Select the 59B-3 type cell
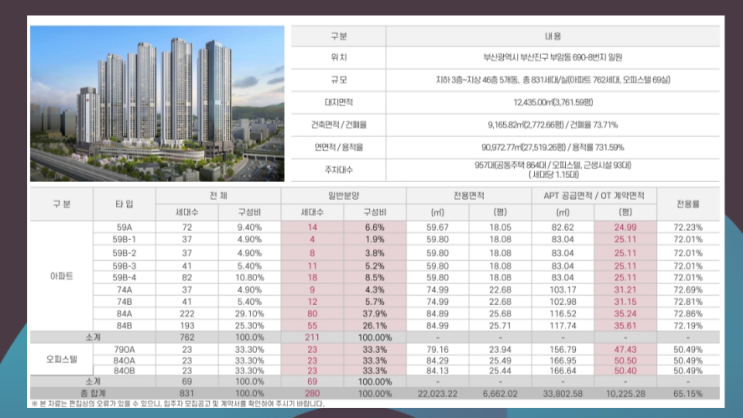The width and height of the screenshot is (743, 418). point(124,266)
